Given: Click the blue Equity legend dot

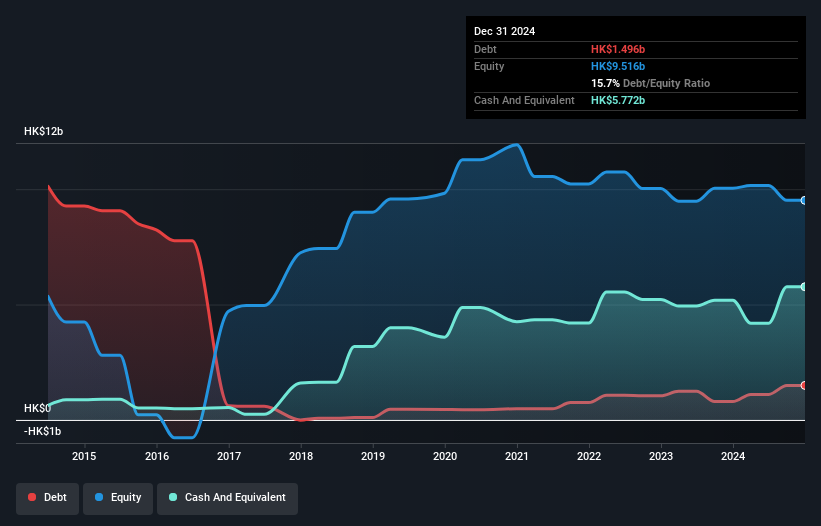Looking at the screenshot, I should [99, 497].
